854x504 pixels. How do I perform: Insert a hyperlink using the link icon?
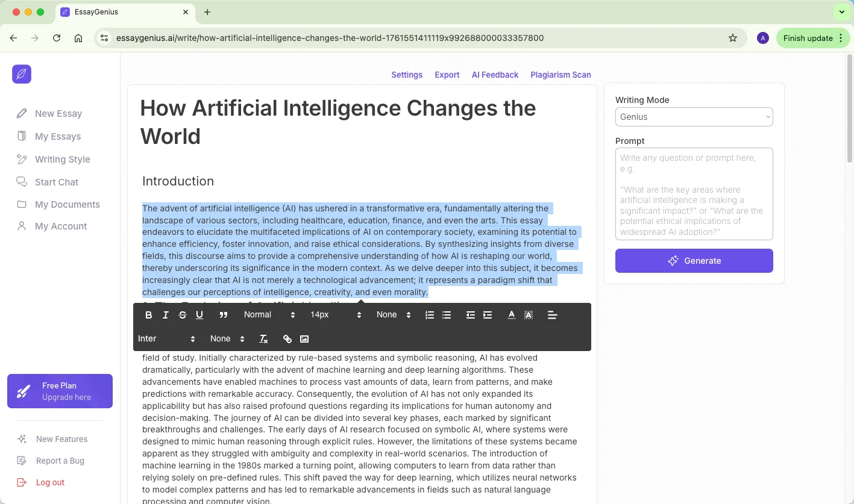tap(287, 339)
